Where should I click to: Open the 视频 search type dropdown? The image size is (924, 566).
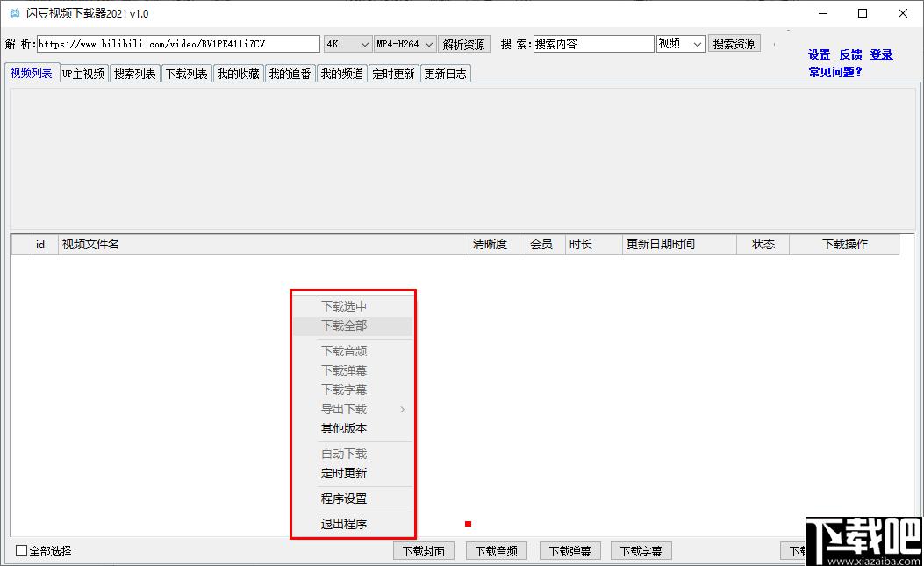coord(681,44)
